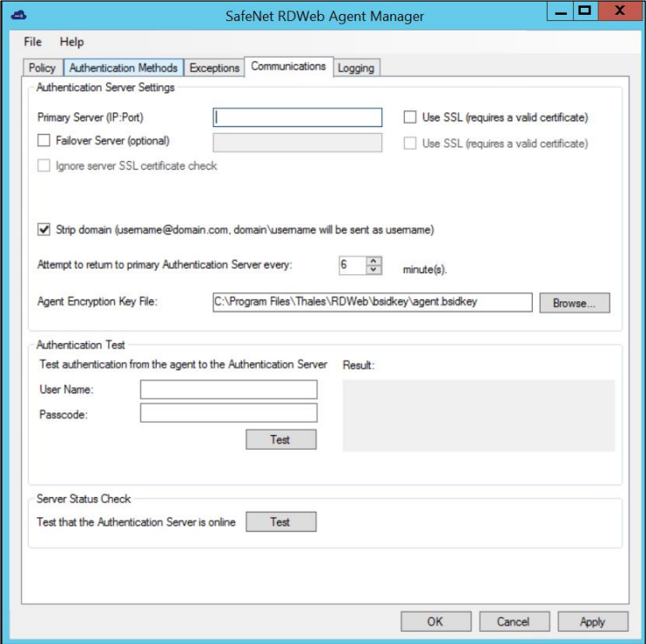Enable Use SSL for primary server
The width and height of the screenshot is (646, 644).
(410, 117)
